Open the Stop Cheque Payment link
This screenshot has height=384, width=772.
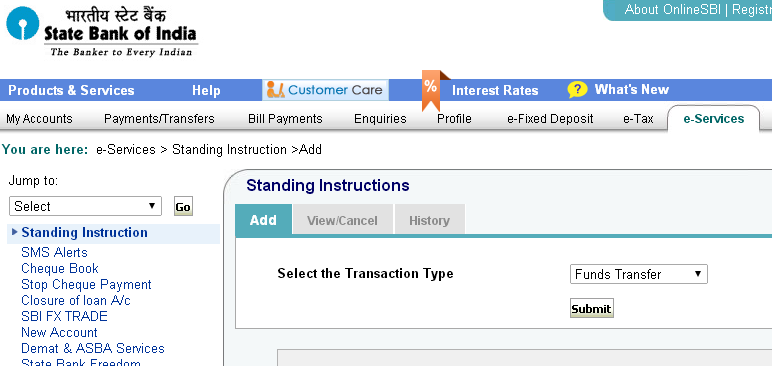pos(86,285)
